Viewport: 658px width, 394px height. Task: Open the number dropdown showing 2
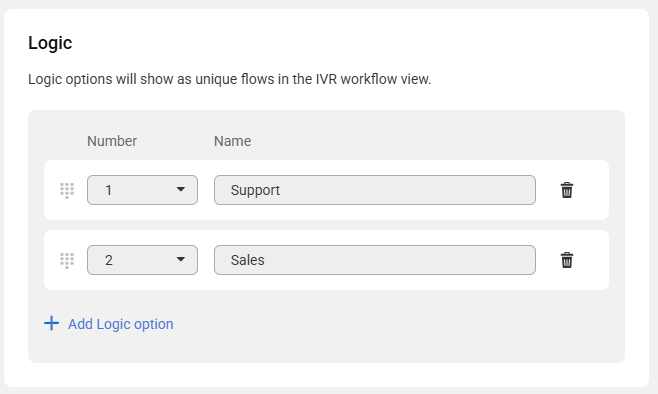click(x=142, y=260)
